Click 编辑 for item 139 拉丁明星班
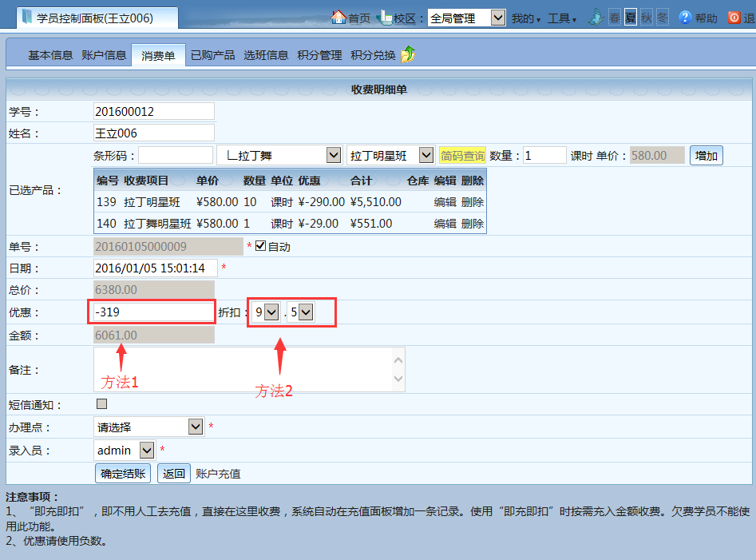This screenshot has height=560, width=756. click(445, 201)
